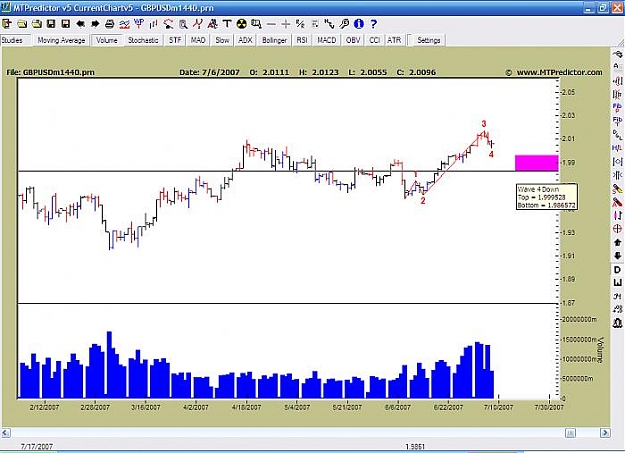Click the small bar chart icon
This screenshot has height=453, width=625.
point(153,24)
